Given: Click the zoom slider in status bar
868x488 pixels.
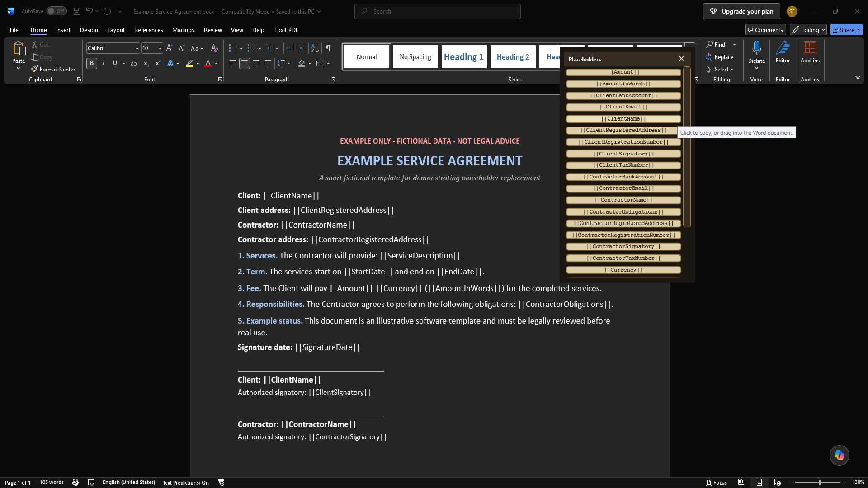Looking at the screenshot, I should pos(819,483).
